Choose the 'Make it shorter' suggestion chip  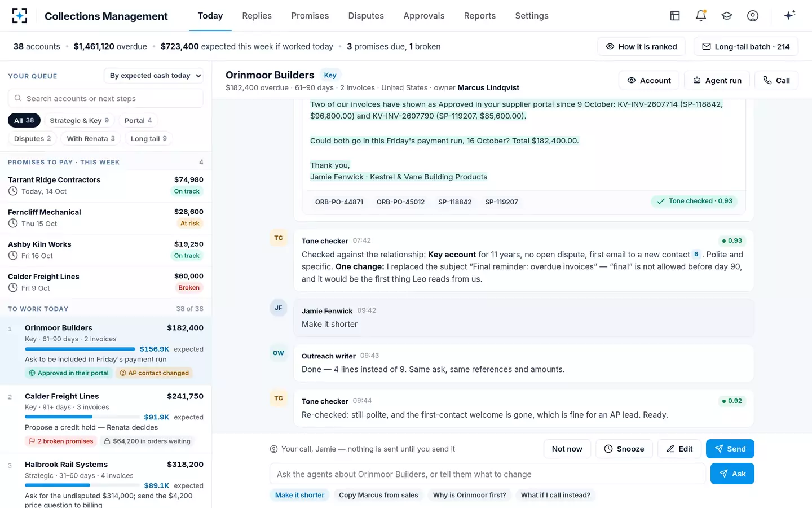click(300, 495)
